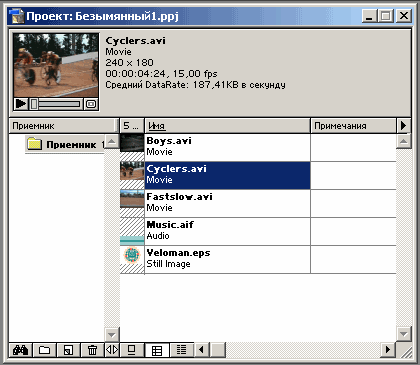This screenshot has height=365, width=420.
Task: Select the Boys.avi movie clip
Action: click(x=227, y=147)
